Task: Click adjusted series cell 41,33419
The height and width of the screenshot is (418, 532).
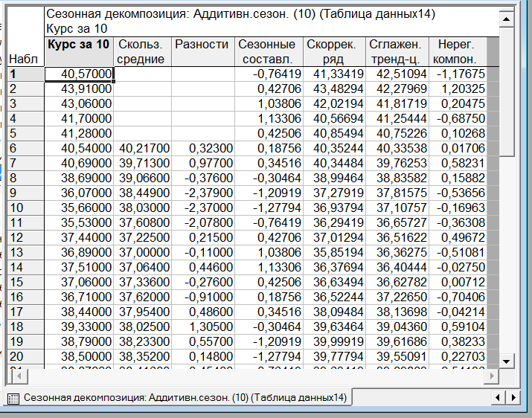Action: click(x=334, y=74)
